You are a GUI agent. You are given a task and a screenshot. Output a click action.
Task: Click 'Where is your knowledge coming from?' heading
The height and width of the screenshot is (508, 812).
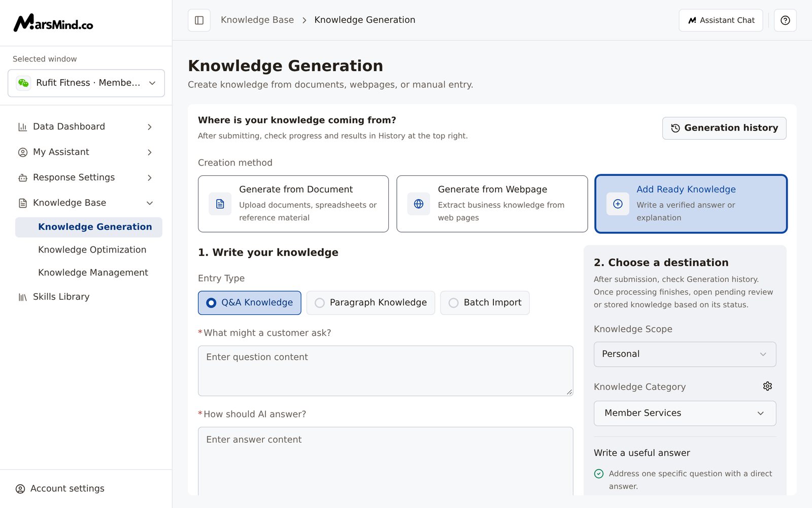pyautogui.click(x=297, y=120)
